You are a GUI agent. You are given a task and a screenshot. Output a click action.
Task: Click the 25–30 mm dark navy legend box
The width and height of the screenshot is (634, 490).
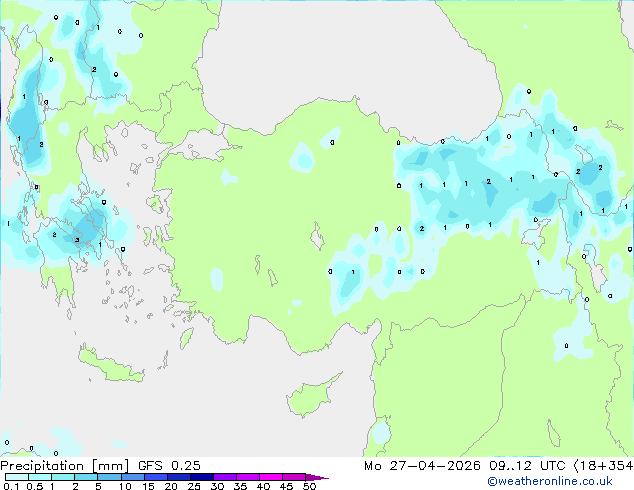click(202, 477)
